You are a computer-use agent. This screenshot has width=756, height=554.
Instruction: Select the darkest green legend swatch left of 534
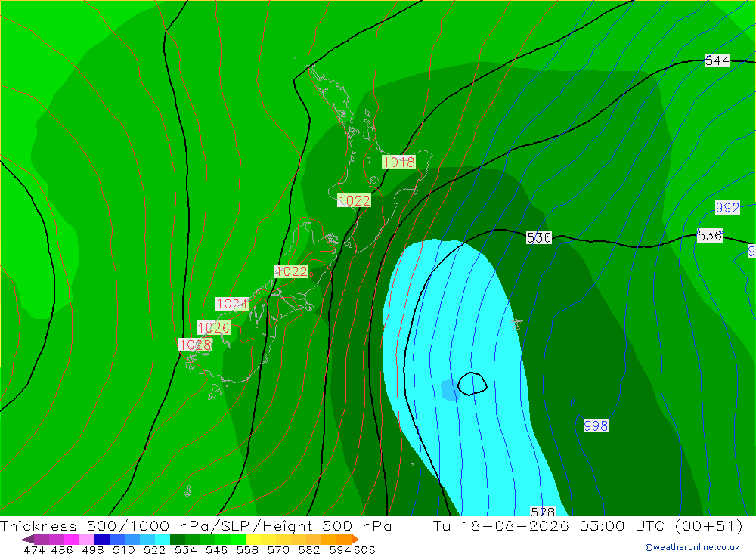178,539
